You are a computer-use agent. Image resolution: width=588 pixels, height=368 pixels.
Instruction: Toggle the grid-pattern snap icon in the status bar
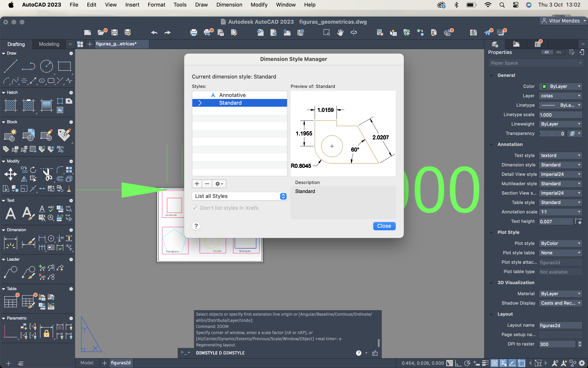point(494,363)
